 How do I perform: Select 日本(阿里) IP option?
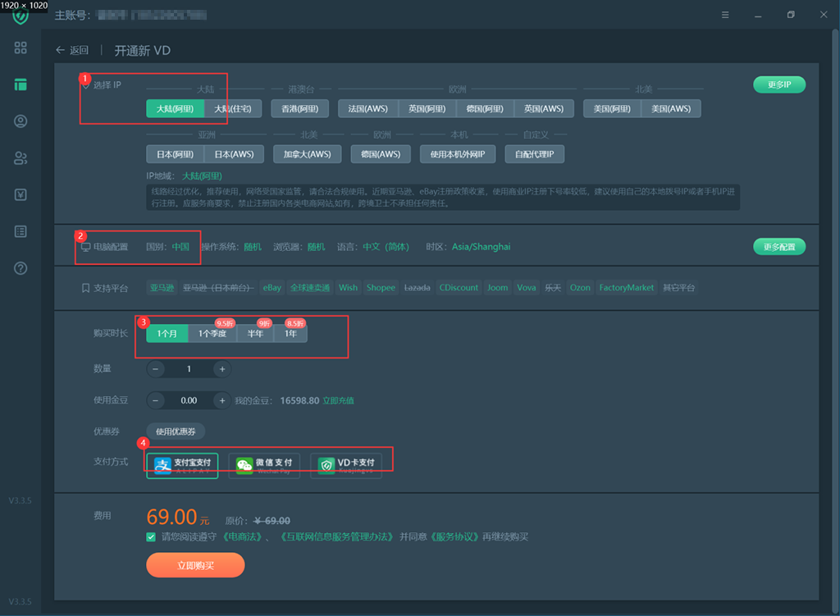176,154
